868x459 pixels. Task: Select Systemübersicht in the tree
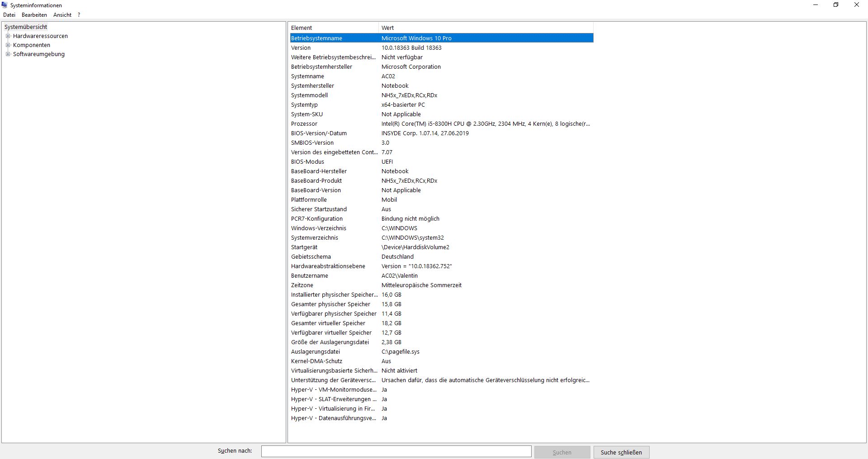(26, 27)
